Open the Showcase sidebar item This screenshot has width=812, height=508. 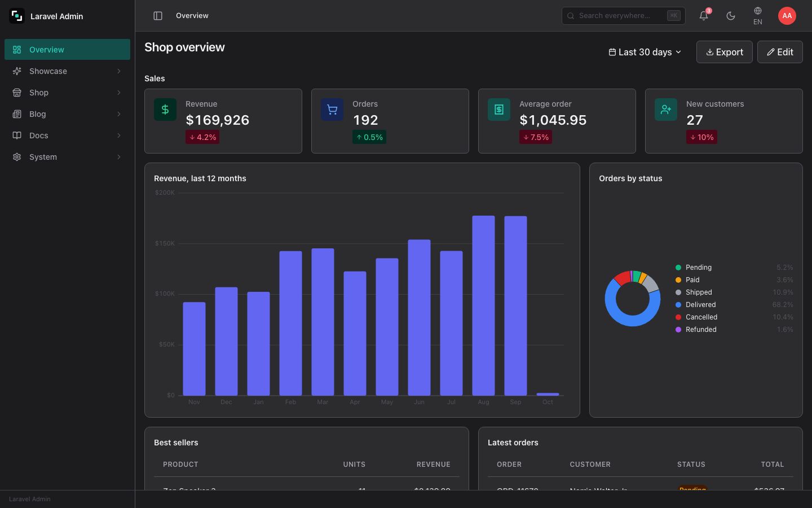(x=67, y=71)
